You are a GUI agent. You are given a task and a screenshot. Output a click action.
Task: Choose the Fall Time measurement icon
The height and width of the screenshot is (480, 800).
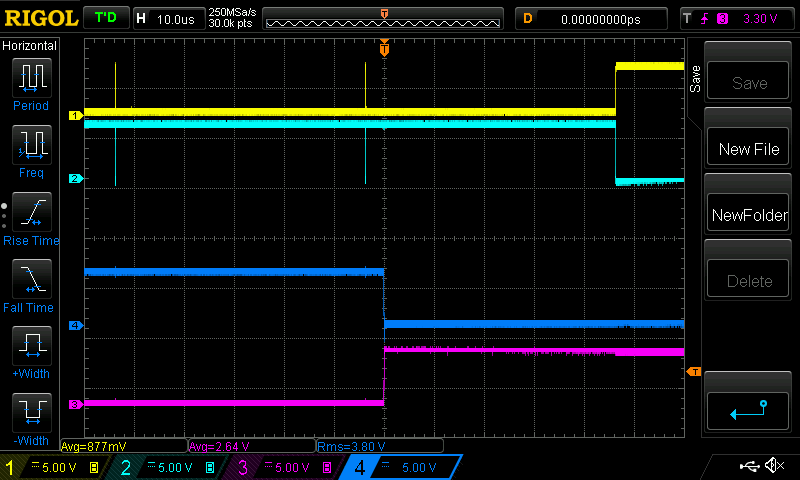pyautogui.click(x=31, y=280)
